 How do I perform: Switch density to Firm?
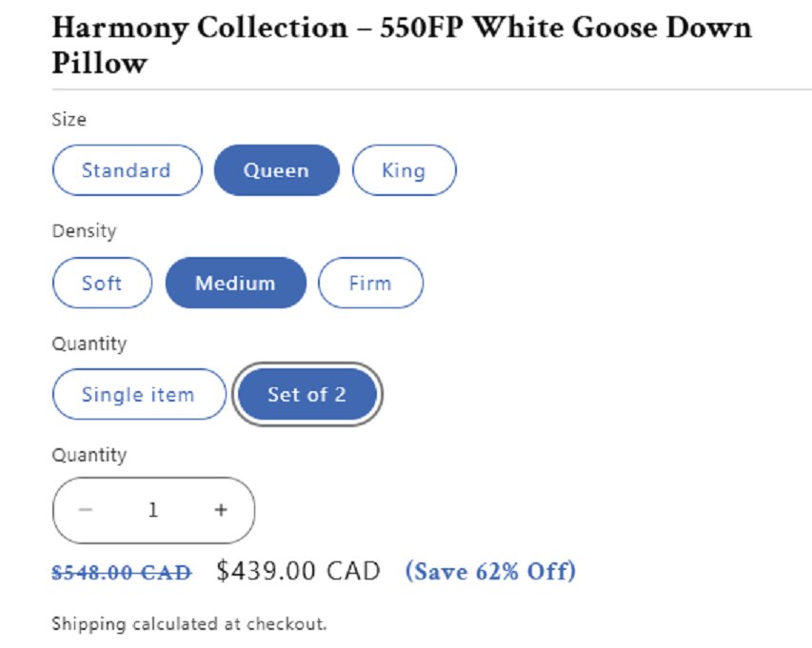click(x=369, y=283)
